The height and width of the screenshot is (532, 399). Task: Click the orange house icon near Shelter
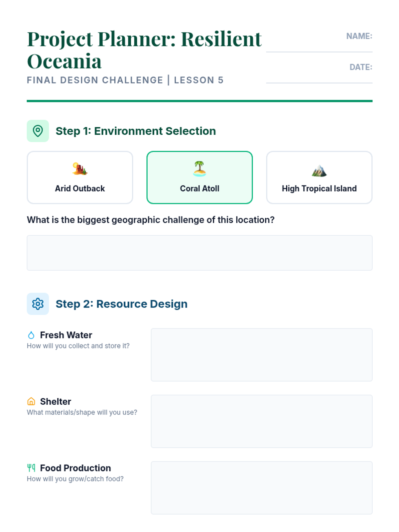pyautogui.click(x=31, y=402)
